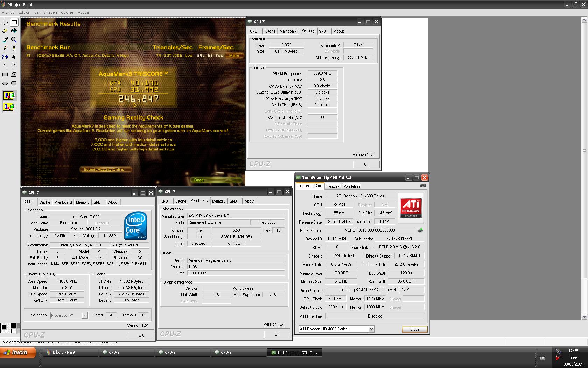Click Paint vertical scrollbar up arrow
The image size is (588, 368).
(584, 21)
